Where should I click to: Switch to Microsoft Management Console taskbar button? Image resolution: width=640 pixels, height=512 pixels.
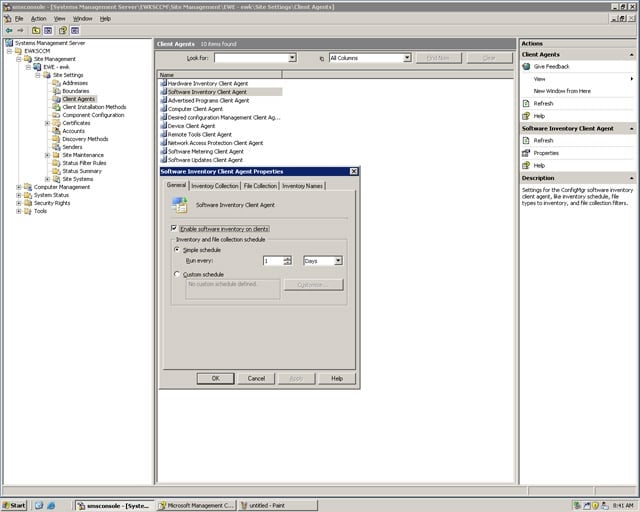[x=196, y=505]
